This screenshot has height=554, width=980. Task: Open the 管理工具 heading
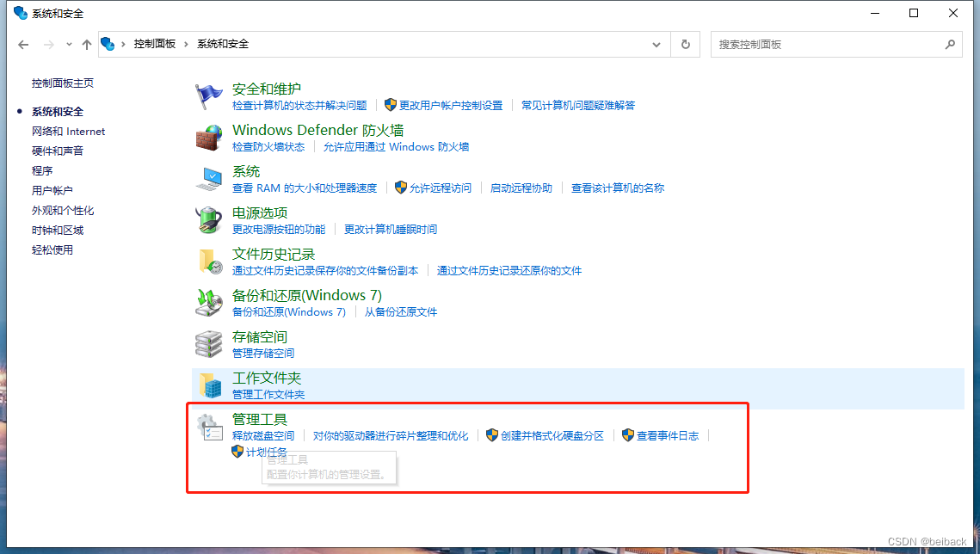(259, 419)
